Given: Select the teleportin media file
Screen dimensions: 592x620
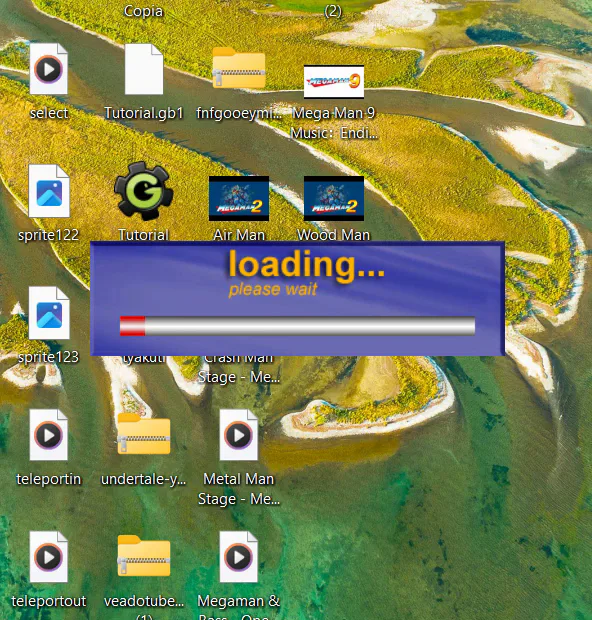Looking at the screenshot, I should 49,435.
